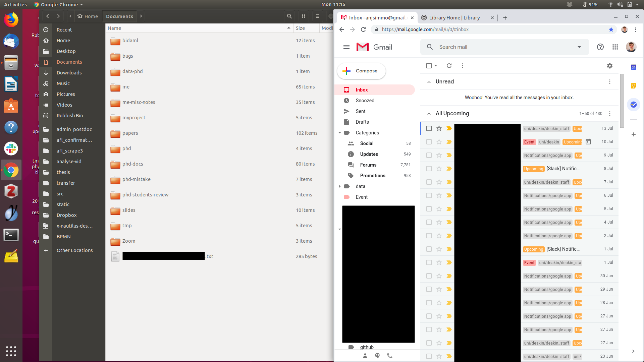Collapse the Unread section
Viewport: 644px width, 362px height.
(429, 82)
